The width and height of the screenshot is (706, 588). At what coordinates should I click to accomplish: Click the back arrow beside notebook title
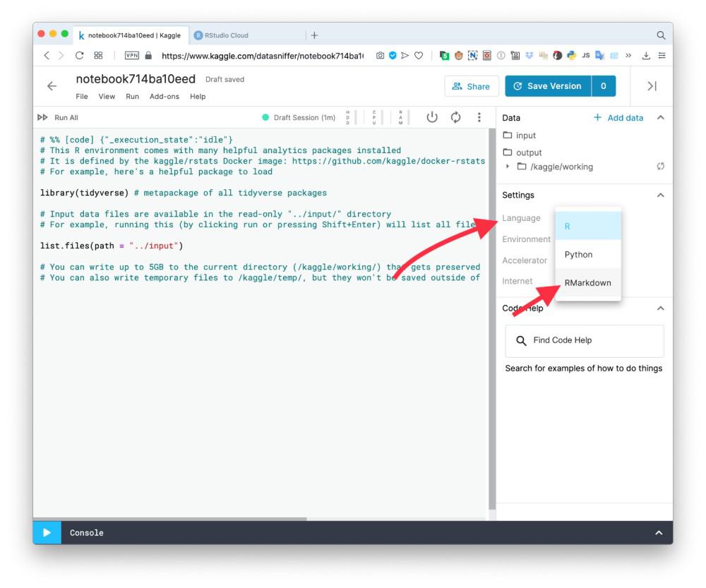point(52,86)
